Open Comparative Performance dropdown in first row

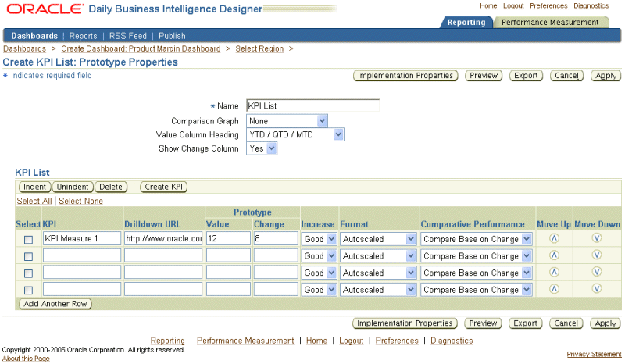click(x=477, y=239)
